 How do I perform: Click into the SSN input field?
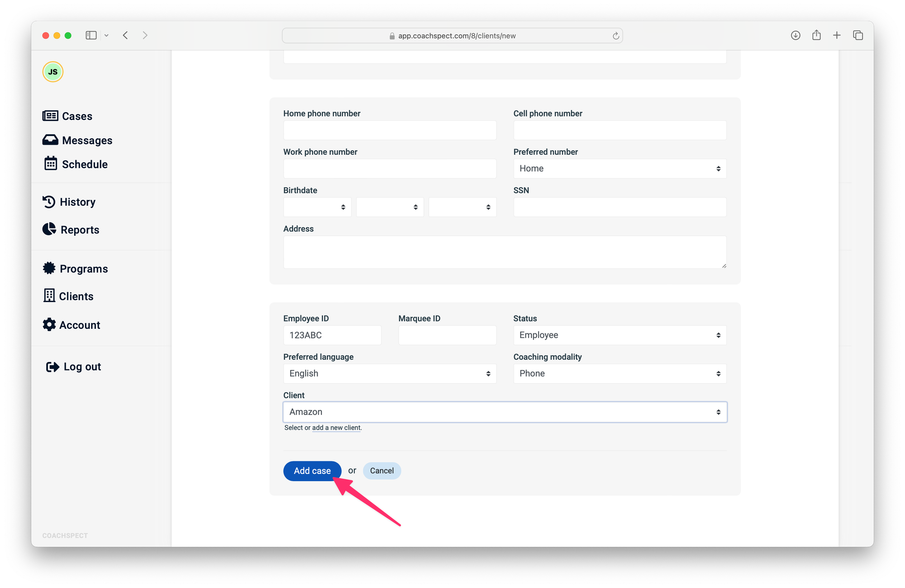point(619,207)
